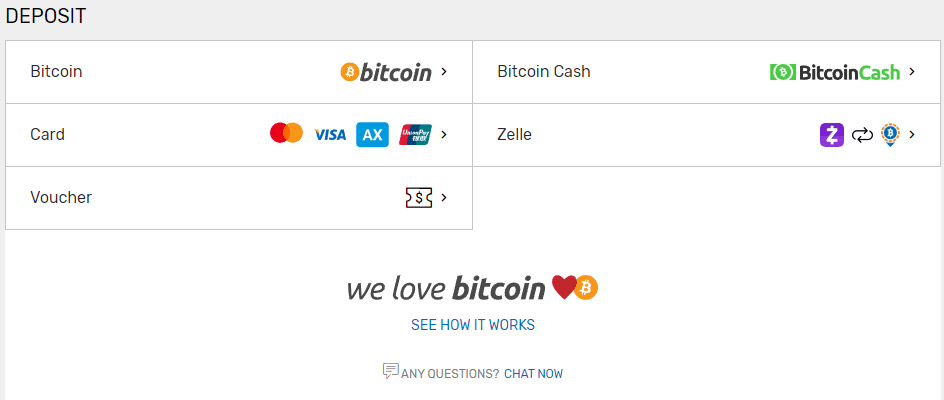Click the blue AX Amex icon
This screenshot has width=944, height=400.
(372, 135)
